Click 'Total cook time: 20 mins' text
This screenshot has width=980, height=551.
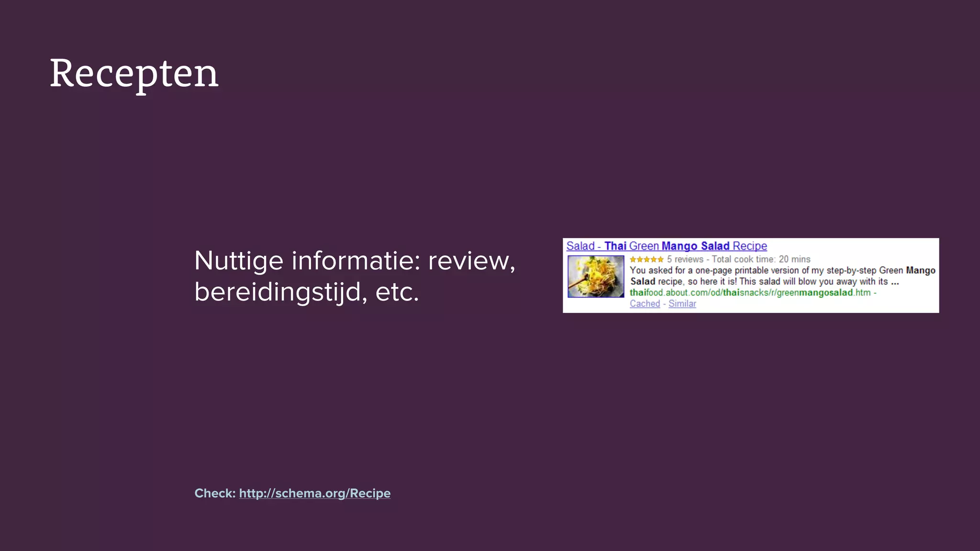point(761,259)
